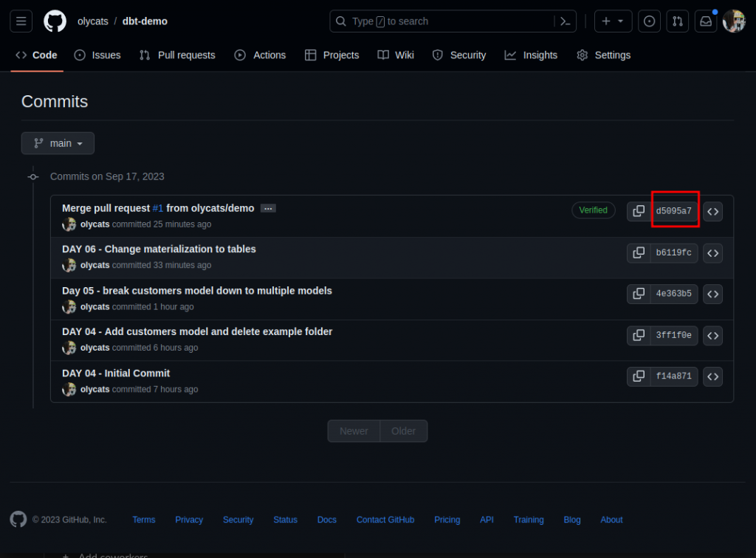Screen dimensions: 756x558
Task: Browse repository at commit 4e363b5
Action: click(712, 294)
